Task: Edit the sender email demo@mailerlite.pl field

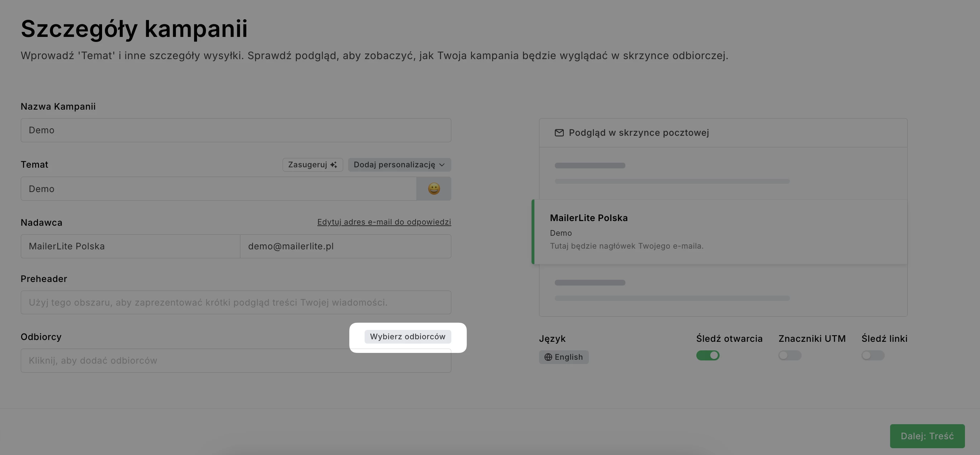Action: 345,246
